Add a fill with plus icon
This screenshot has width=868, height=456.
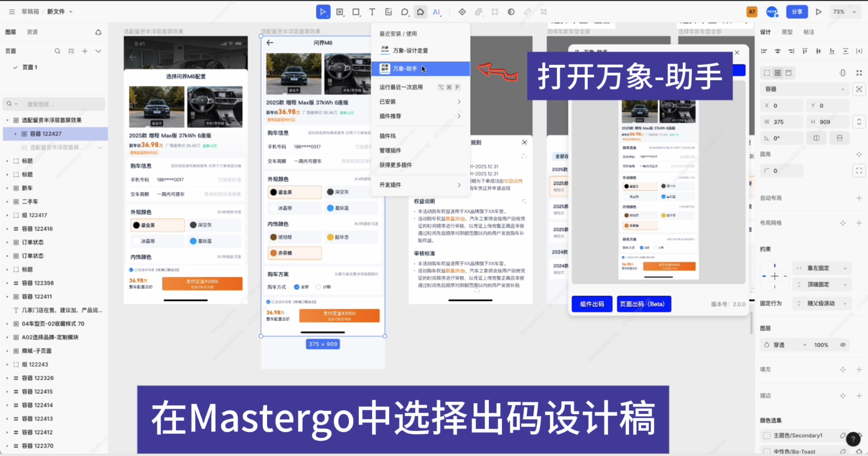(859, 370)
